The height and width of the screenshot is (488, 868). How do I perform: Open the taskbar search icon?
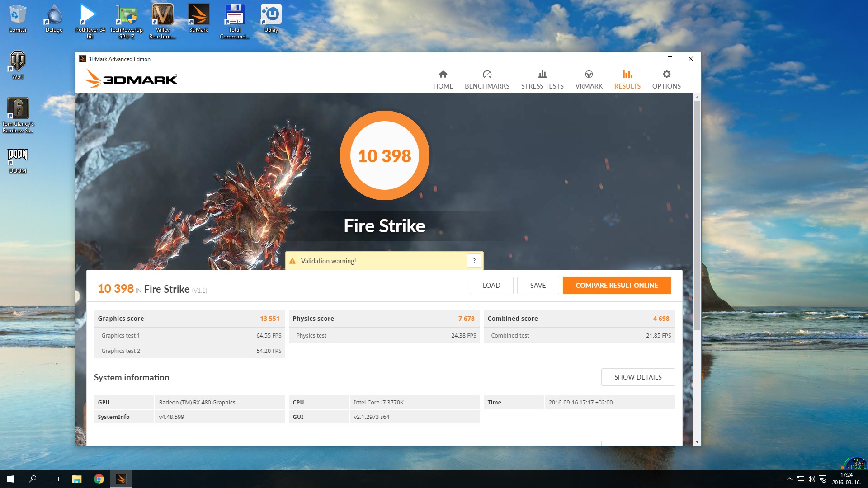pyautogui.click(x=33, y=479)
